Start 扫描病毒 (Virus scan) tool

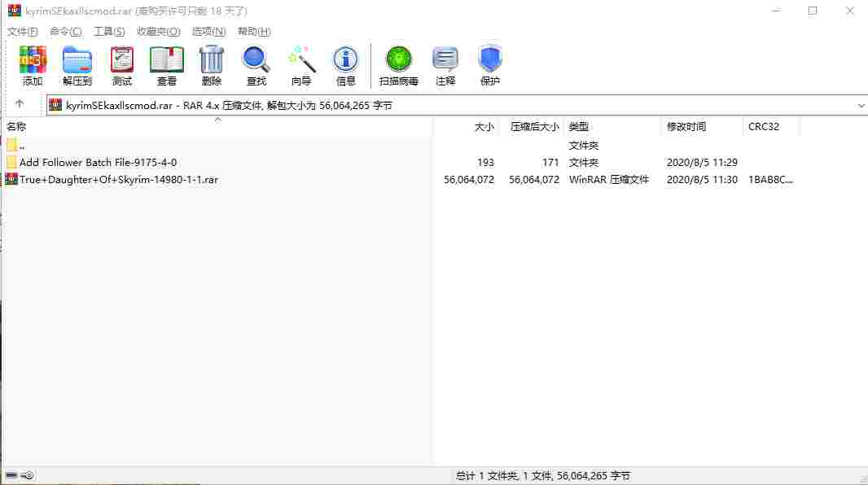click(398, 65)
